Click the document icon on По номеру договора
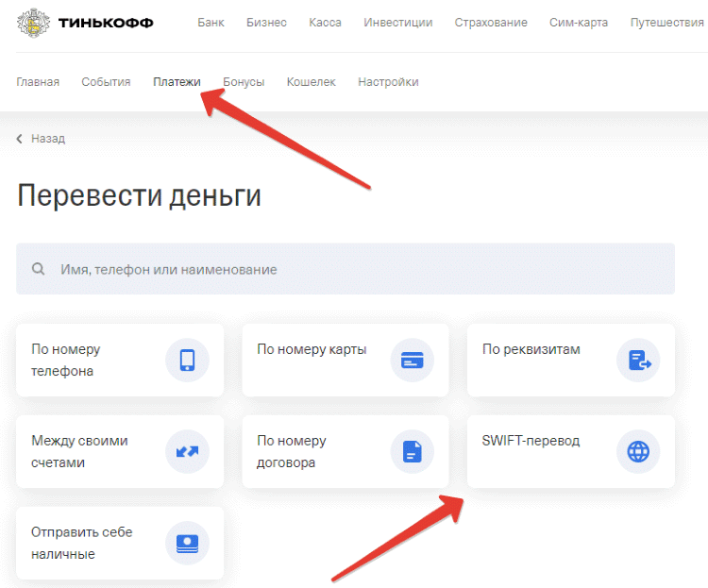708x588 pixels. [x=412, y=451]
